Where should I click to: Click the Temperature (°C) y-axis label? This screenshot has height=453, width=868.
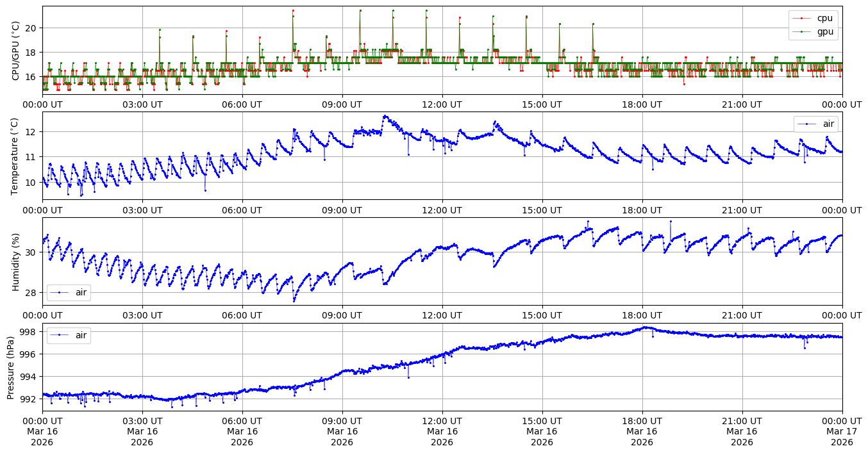(x=15, y=156)
